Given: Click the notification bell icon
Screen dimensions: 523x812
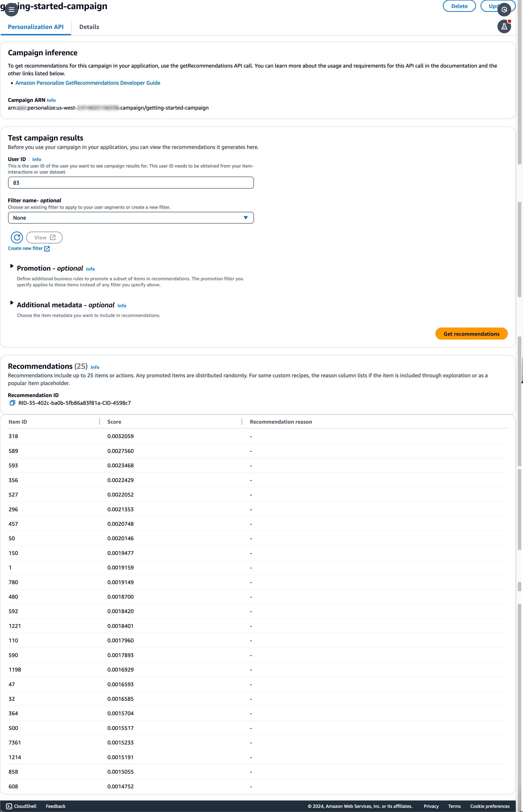Looking at the screenshot, I should coord(504,27).
